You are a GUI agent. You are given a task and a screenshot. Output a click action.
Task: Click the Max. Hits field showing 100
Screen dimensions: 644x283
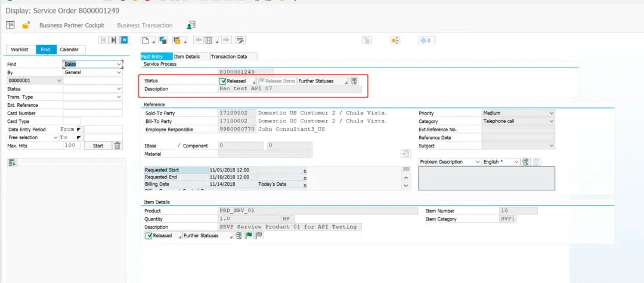[72, 146]
